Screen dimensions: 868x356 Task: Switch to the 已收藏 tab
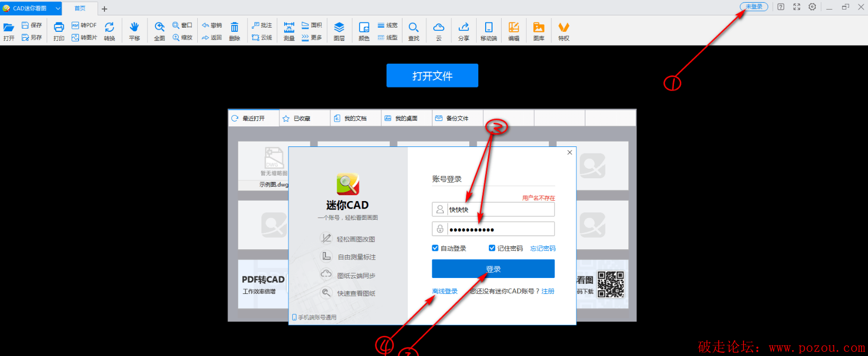tap(304, 118)
